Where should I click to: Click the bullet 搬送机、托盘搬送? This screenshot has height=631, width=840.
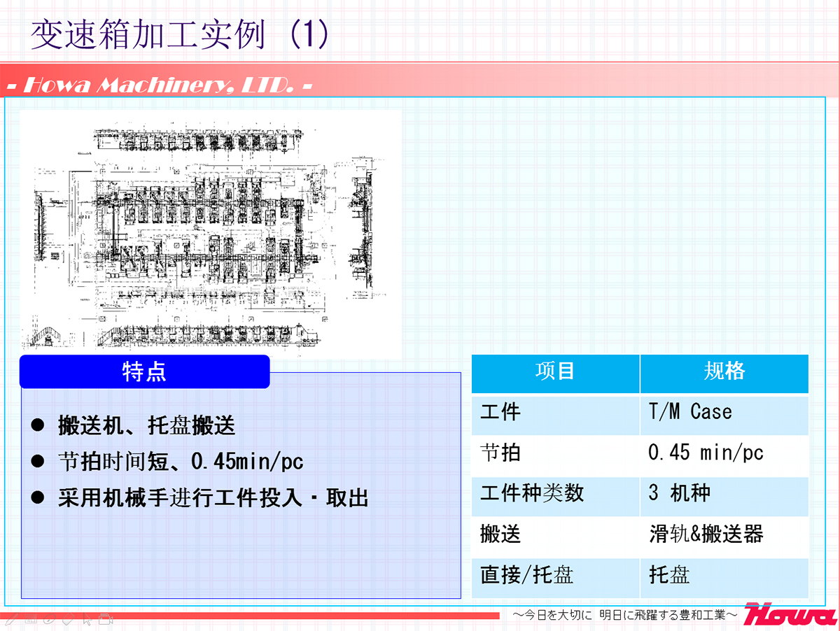tap(146, 425)
